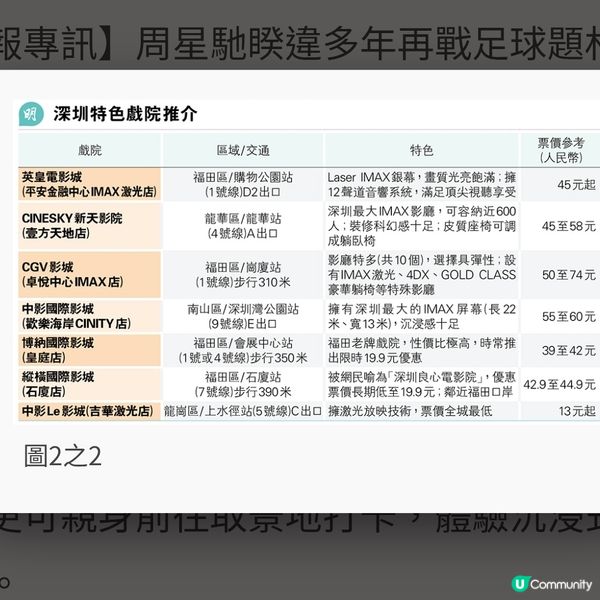Click the 13元起 price cell
This screenshot has width=600, height=600.
tap(561, 411)
